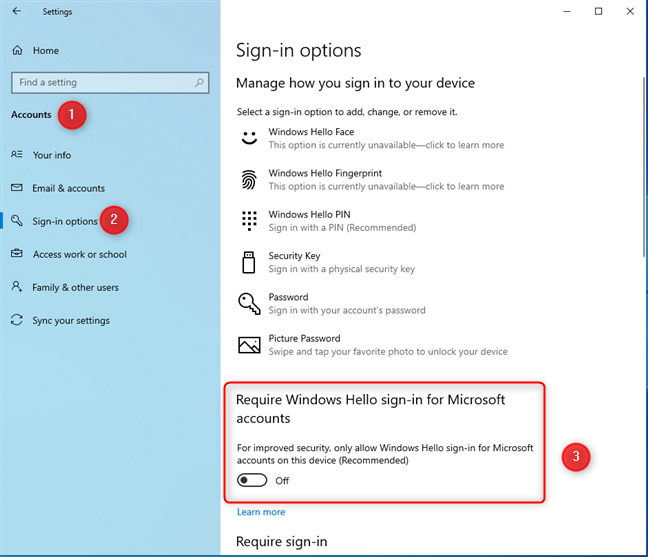Click the Security Key USB icon

(249, 262)
